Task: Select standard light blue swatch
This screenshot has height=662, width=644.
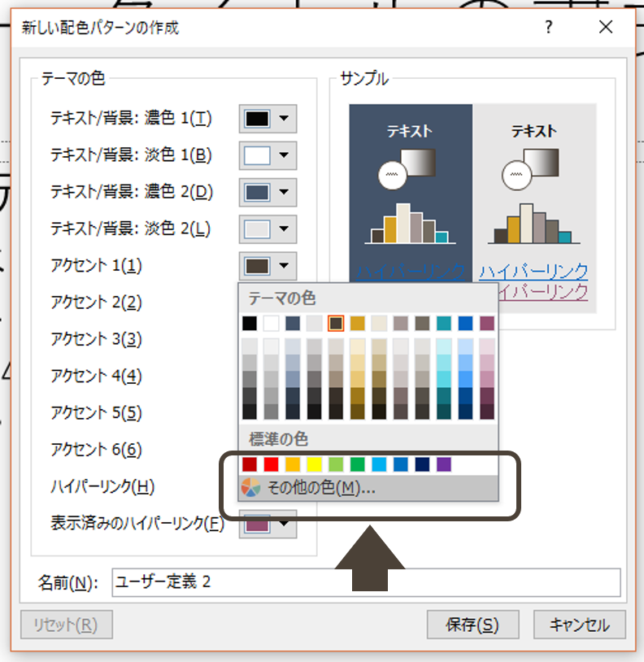Action: coord(379,464)
